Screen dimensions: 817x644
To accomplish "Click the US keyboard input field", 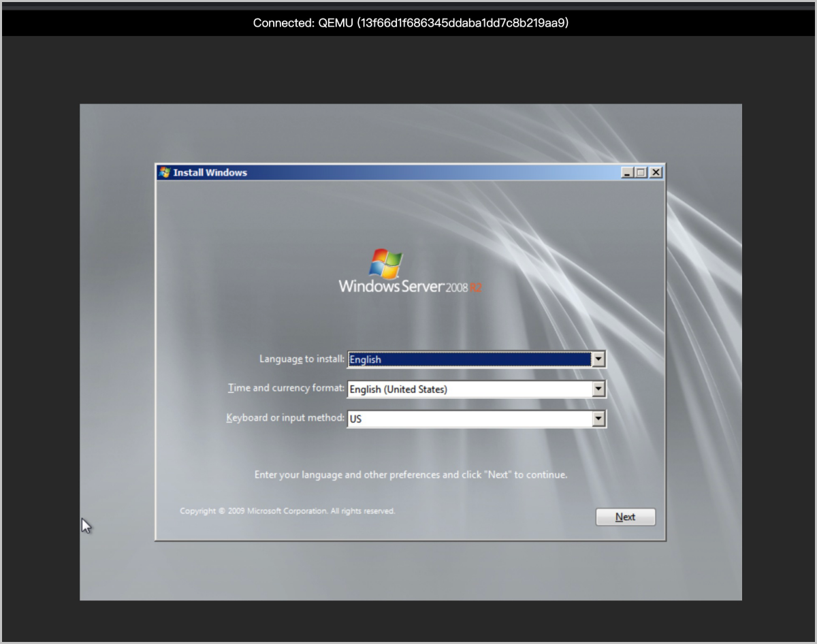I will (468, 419).
